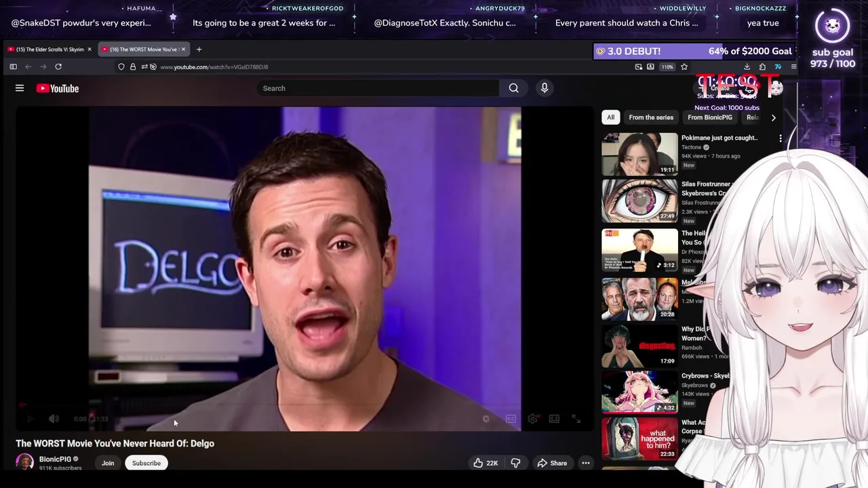Toggle closed captions (CC) on the player
Viewport: 868px width, 488px height.
[x=511, y=419]
